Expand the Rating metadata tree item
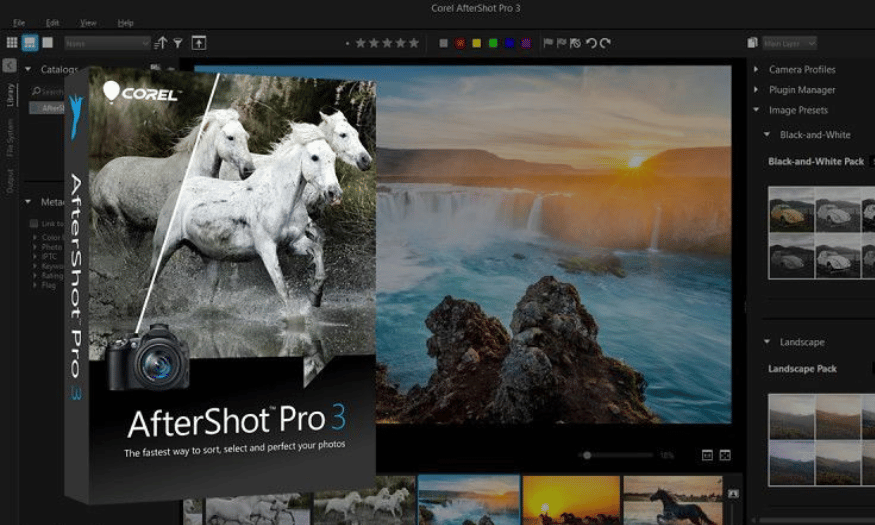 (x=35, y=276)
